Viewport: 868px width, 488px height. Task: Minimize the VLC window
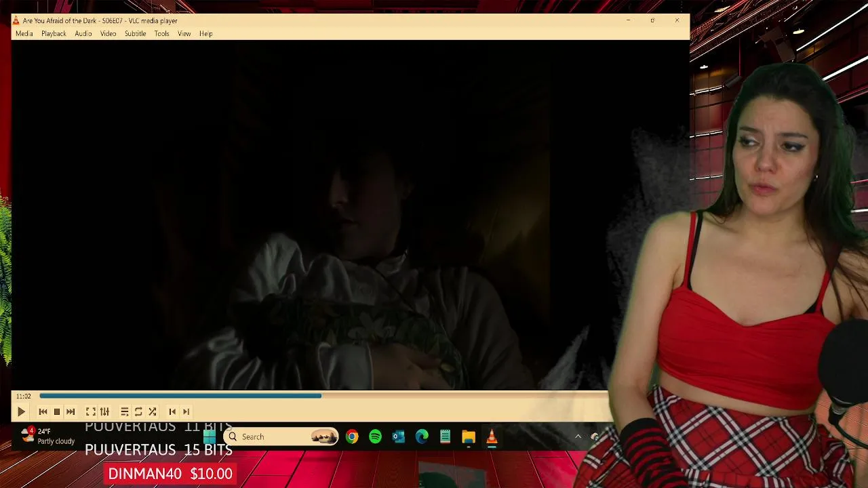point(629,20)
